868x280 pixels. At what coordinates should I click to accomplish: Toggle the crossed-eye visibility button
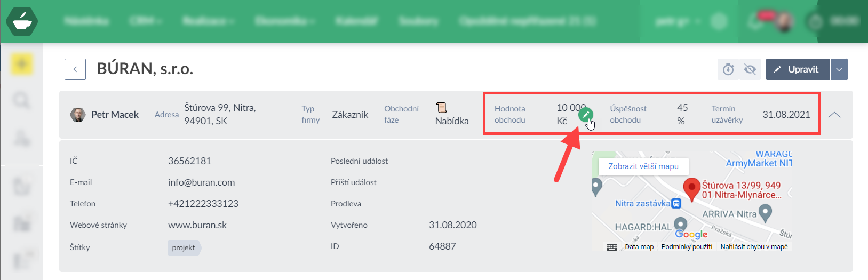click(x=750, y=69)
